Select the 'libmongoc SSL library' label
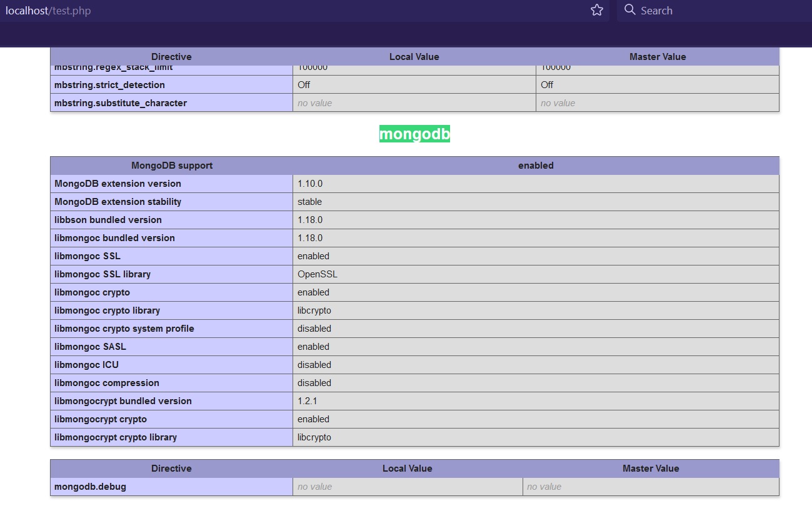The image size is (812, 506). pyautogui.click(x=103, y=274)
